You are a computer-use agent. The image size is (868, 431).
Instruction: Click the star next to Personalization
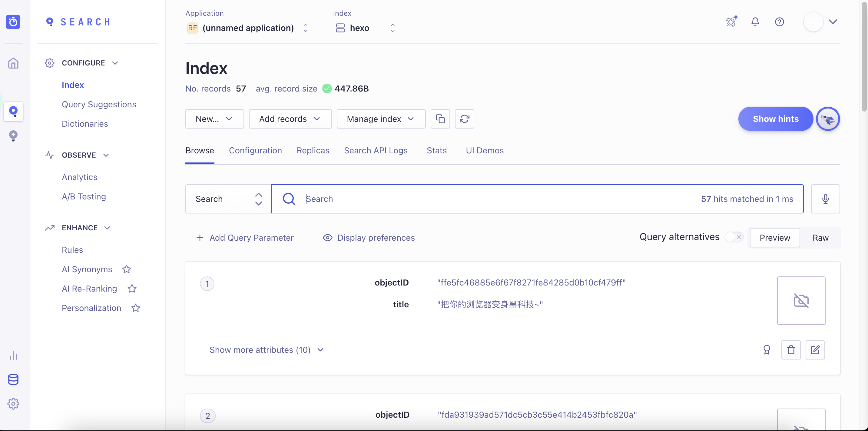(x=135, y=308)
